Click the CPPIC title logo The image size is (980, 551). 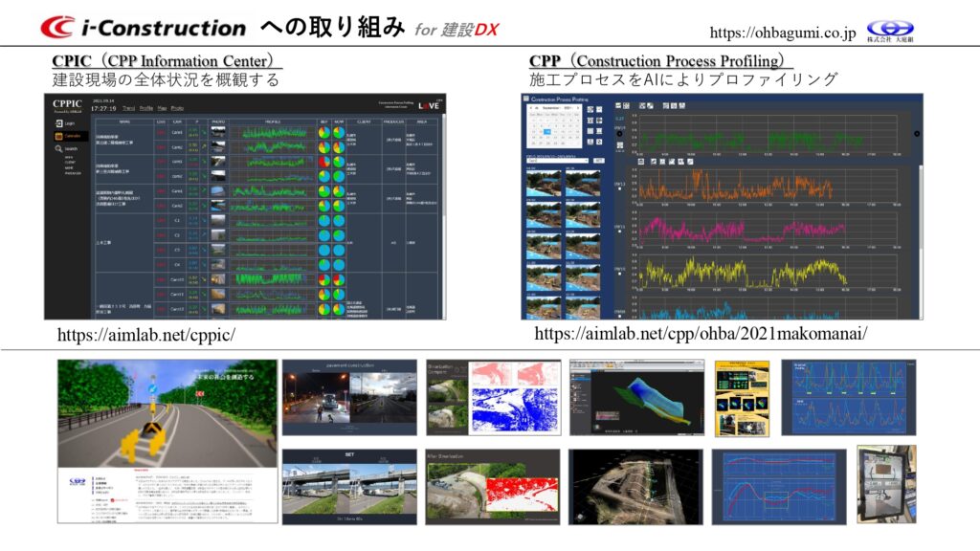click(67, 103)
